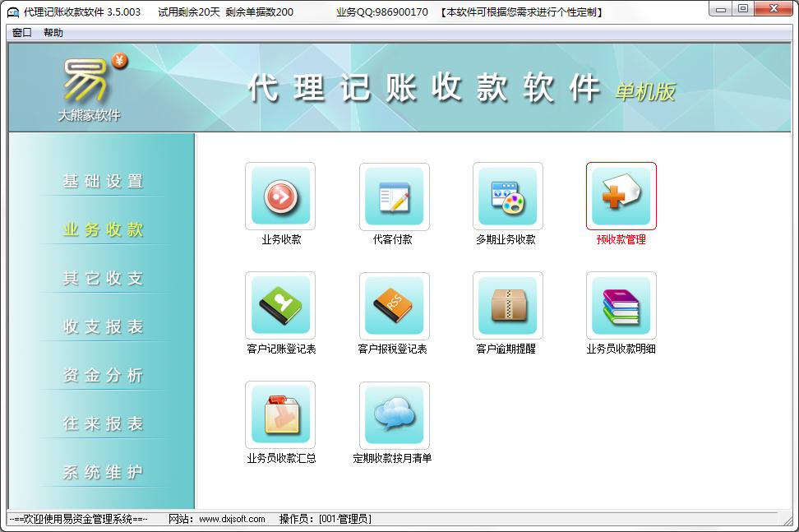The height and width of the screenshot is (532, 799).
Task: Minimize the application window
Action: tap(720, 9)
